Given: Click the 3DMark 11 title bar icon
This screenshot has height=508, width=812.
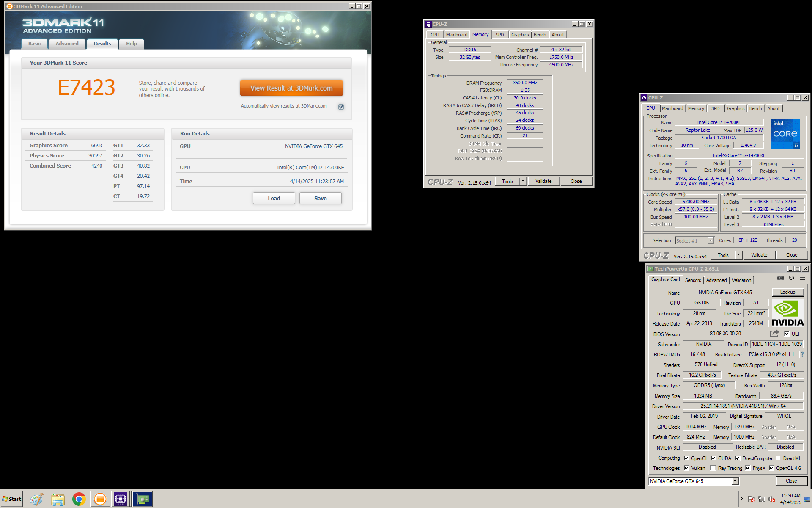Looking at the screenshot, I should (x=9, y=6).
